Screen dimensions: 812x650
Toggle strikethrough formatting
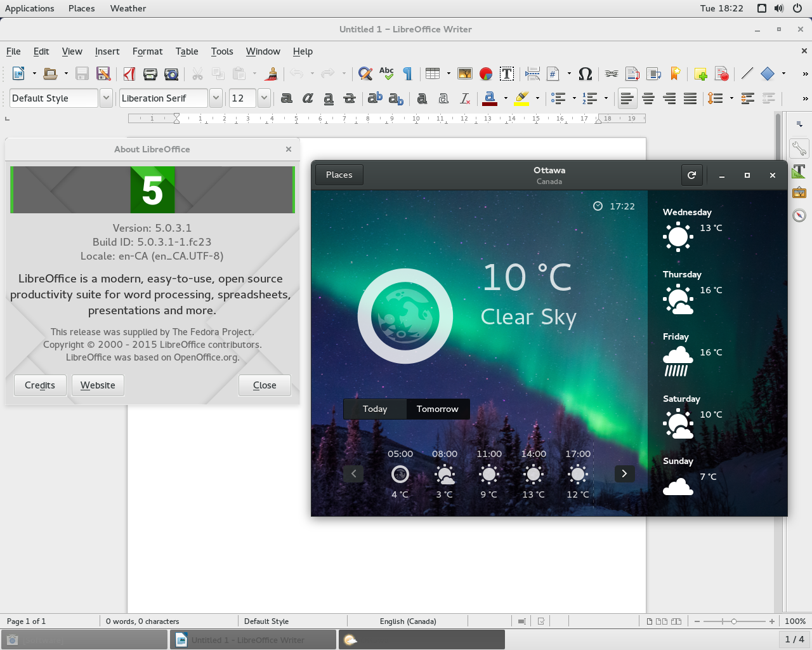350,98
